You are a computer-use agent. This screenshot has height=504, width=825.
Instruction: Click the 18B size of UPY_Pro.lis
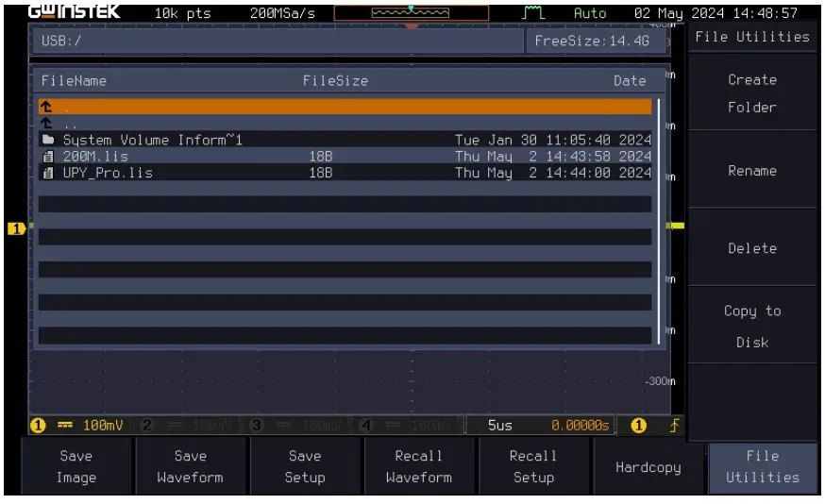coord(320,173)
